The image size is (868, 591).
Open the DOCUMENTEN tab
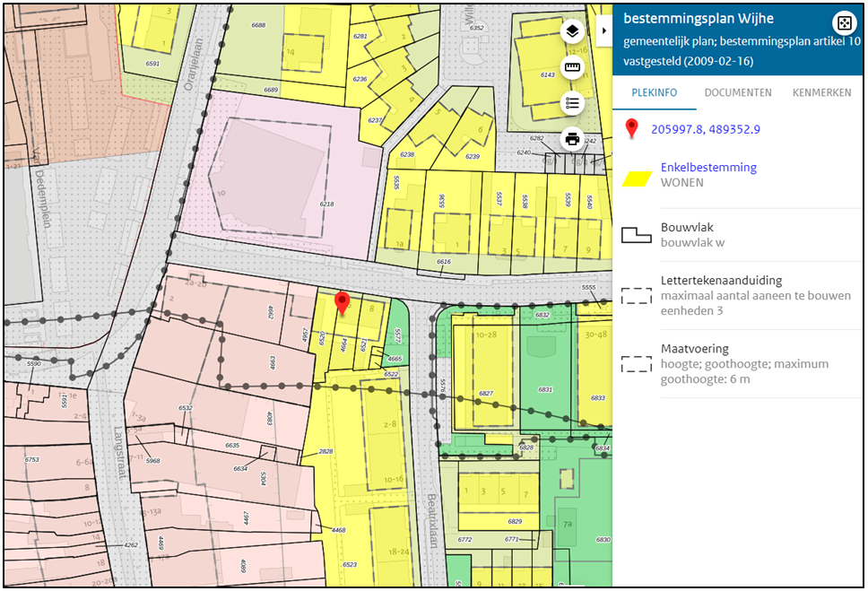coord(738,92)
